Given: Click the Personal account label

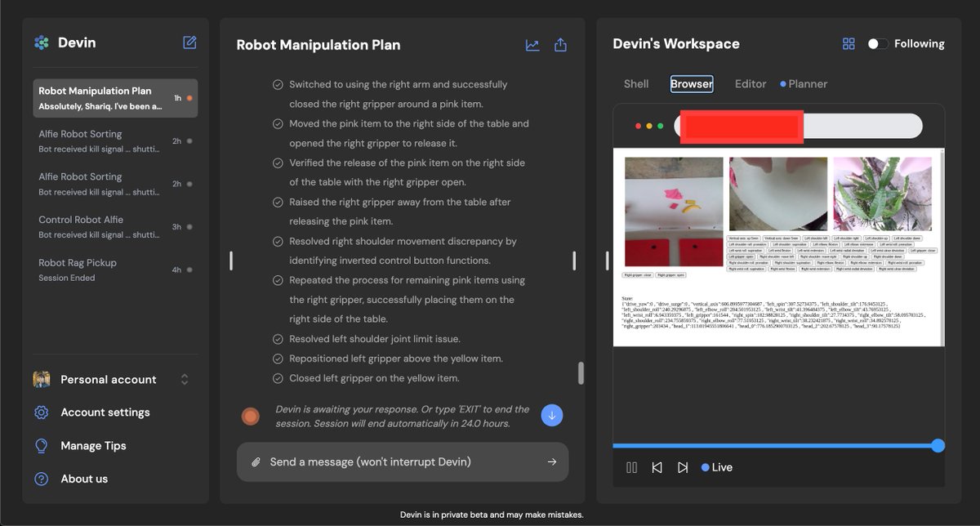Looking at the screenshot, I should click(x=109, y=380).
